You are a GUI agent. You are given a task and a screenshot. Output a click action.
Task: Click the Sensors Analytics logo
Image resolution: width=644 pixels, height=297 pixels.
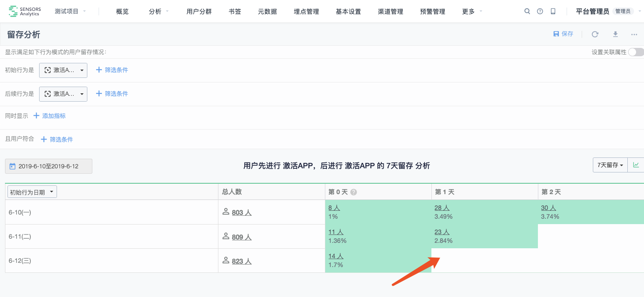[x=25, y=11]
